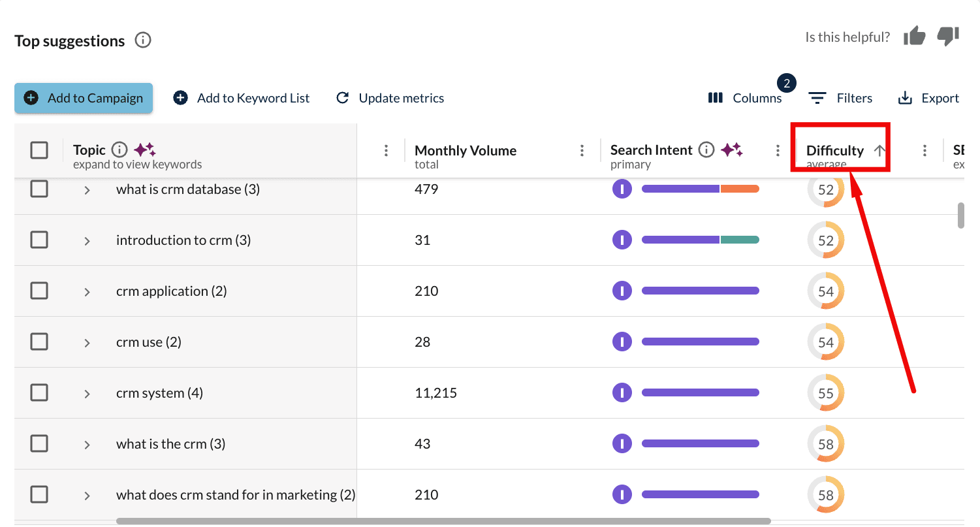The height and width of the screenshot is (527, 980).
Task: Click the thumbs down icon
Action: coord(948,37)
